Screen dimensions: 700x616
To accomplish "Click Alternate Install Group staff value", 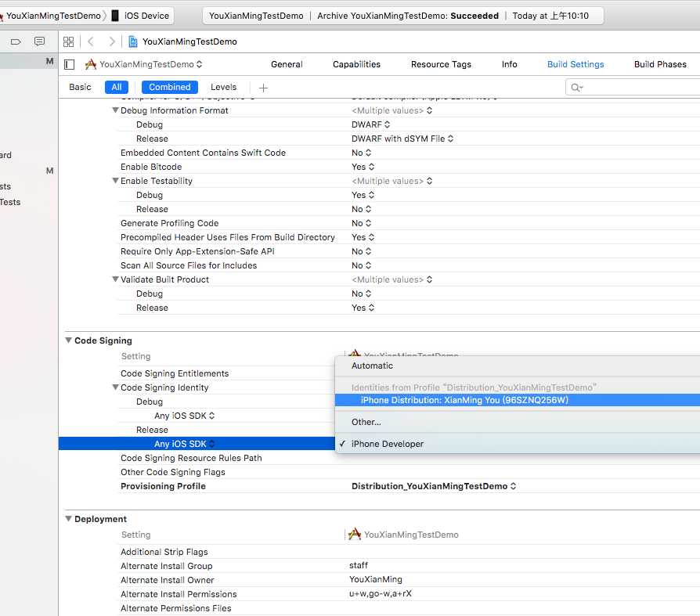I will (x=359, y=566).
